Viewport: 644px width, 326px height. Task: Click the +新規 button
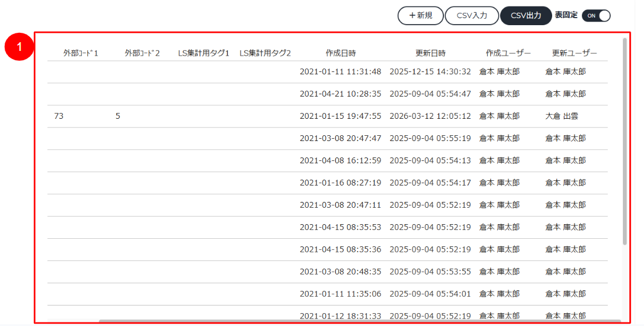click(421, 16)
